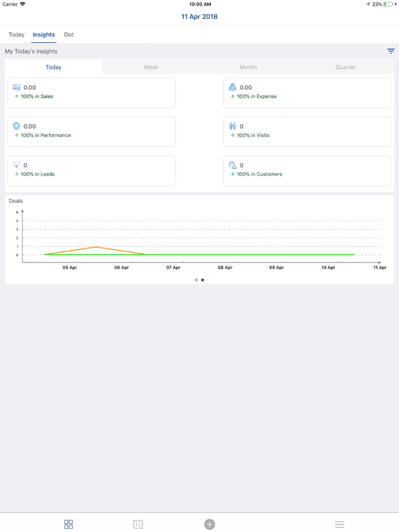Switch to the Today top tab
399x532 pixels.
click(x=17, y=35)
